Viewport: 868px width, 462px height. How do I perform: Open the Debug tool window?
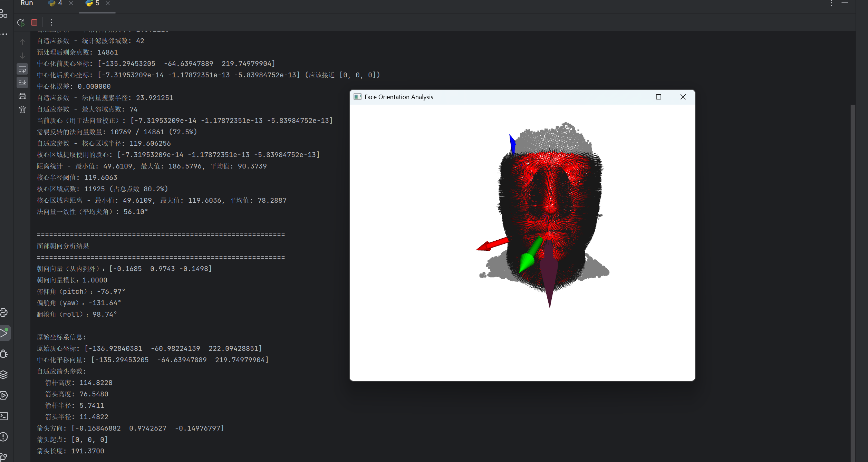tap(4, 354)
